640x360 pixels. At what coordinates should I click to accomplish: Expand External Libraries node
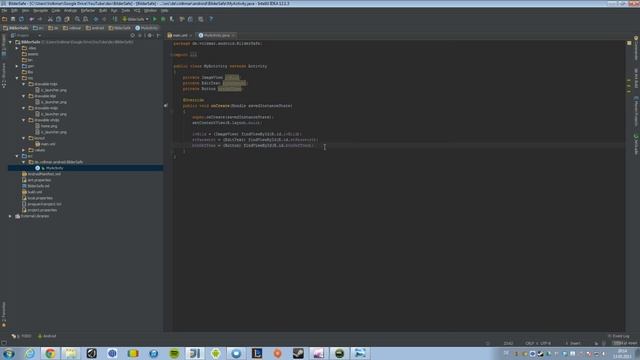coord(11,216)
